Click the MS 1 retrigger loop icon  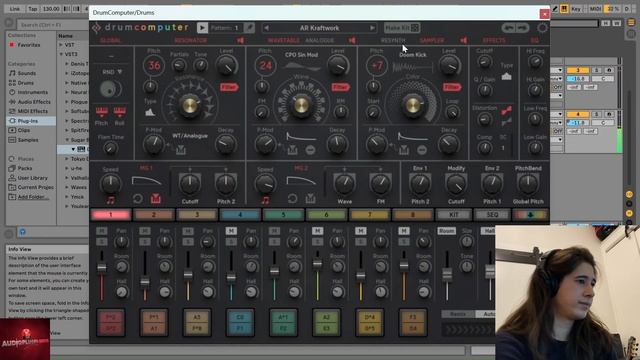[138, 199]
